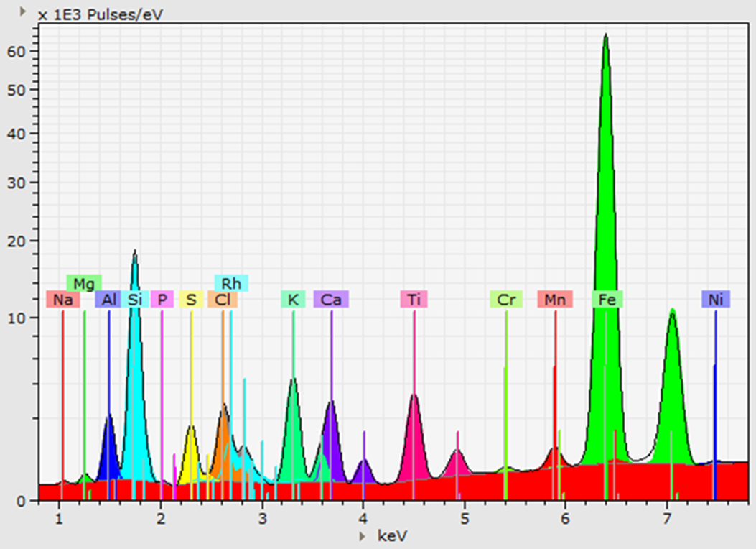This screenshot has height=549, width=756.
Task: Click the Na element label
Action: click(x=62, y=300)
